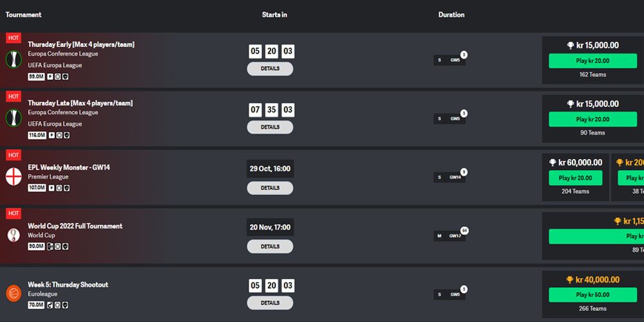Sort by the Duration column header
Viewport: 644px width, 322px height.
pyautogui.click(x=451, y=14)
